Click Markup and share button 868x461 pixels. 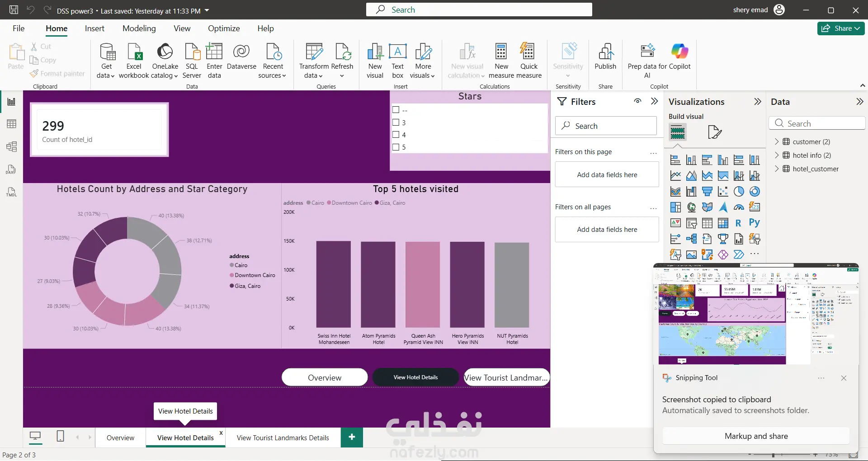click(756, 436)
